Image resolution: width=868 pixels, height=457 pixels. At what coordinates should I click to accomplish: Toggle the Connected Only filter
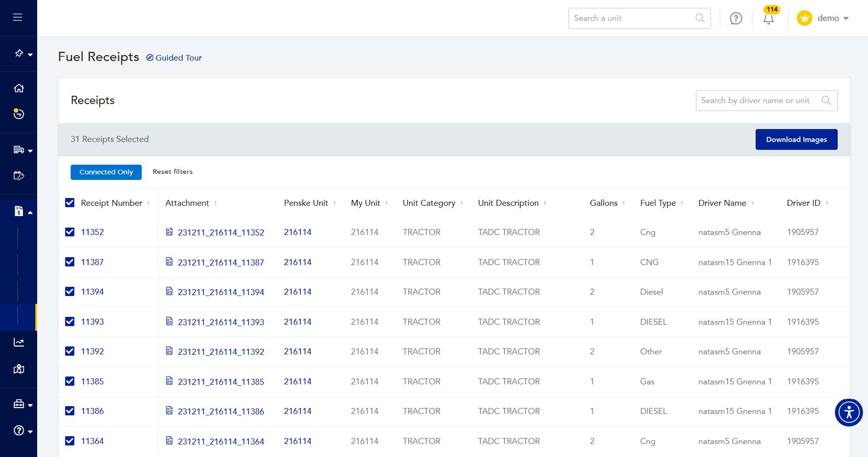106,172
